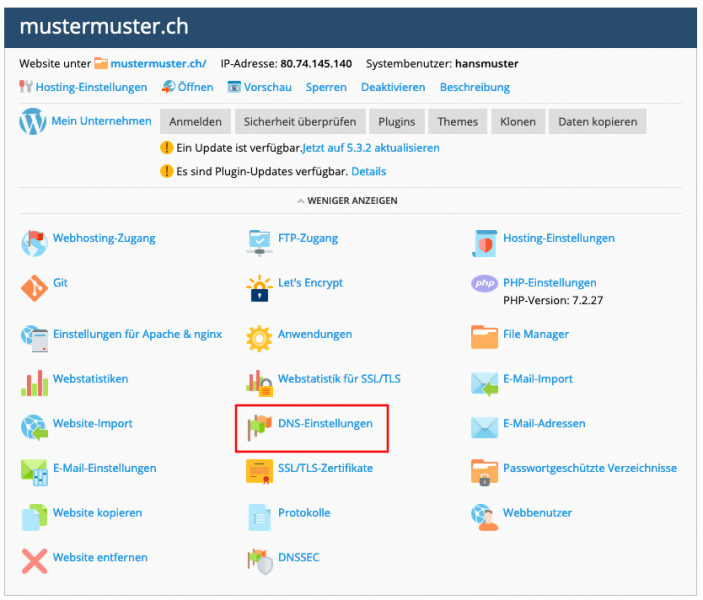Image resolution: width=703 pixels, height=600 pixels.
Task: Open the SSL/TLS-Zertifikate certificate icon
Action: click(x=260, y=471)
